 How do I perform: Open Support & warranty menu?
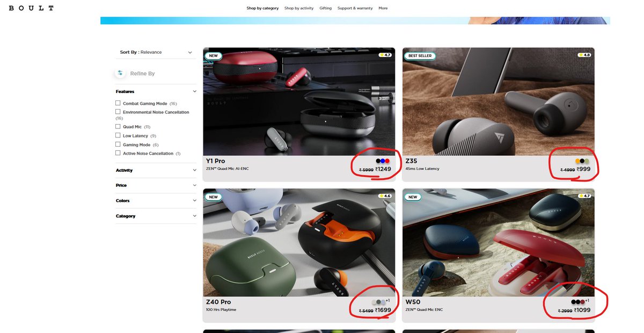click(355, 8)
